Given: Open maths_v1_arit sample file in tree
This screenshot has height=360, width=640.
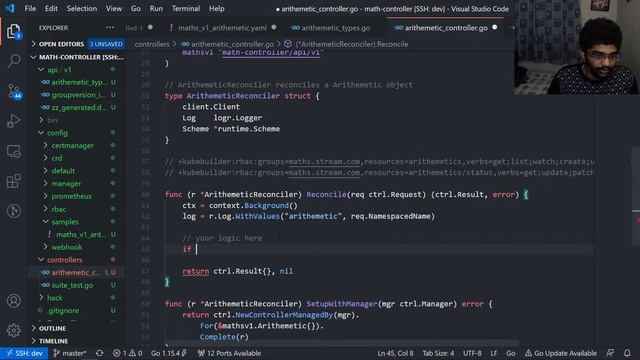Looking at the screenshot, I should [81, 234].
